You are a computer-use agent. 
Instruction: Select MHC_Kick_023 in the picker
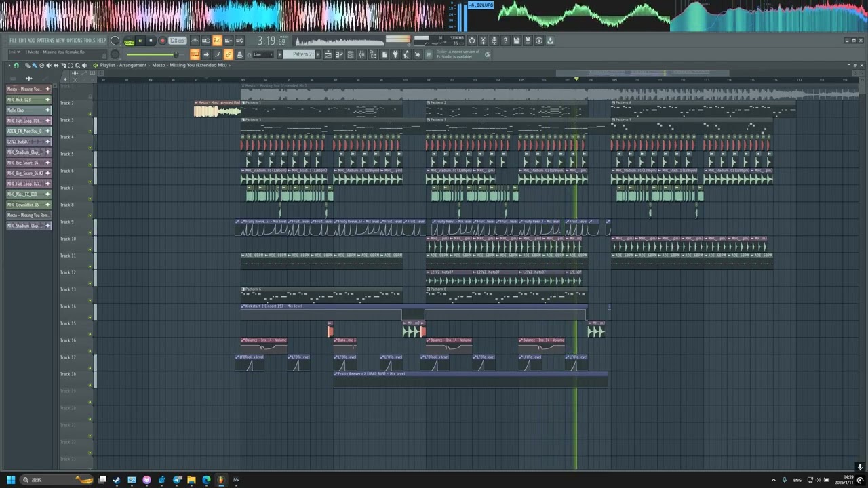coord(29,100)
